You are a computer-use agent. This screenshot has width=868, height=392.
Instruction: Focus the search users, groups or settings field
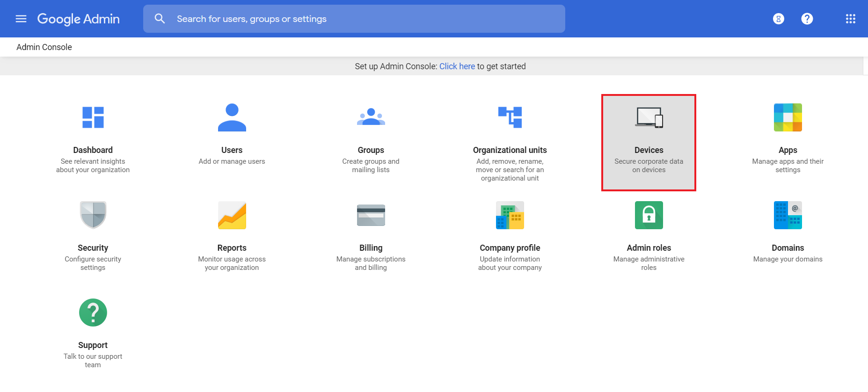[x=354, y=19]
